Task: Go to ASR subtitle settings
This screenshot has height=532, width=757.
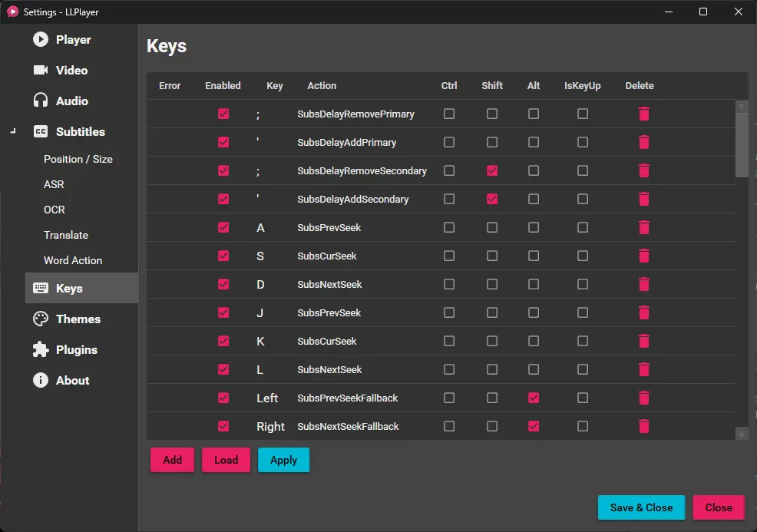Action: [x=54, y=184]
